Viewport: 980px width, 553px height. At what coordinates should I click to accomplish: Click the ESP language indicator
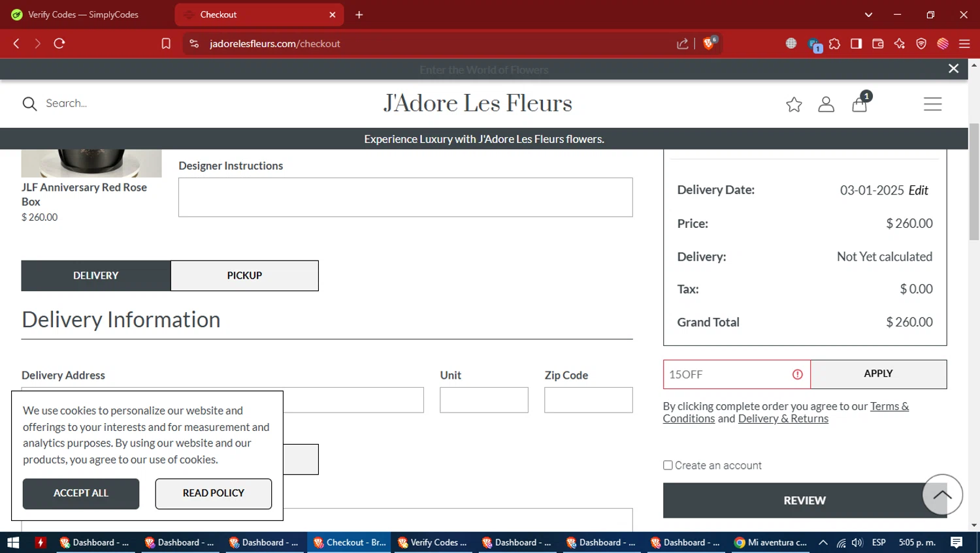(x=879, y=543)
